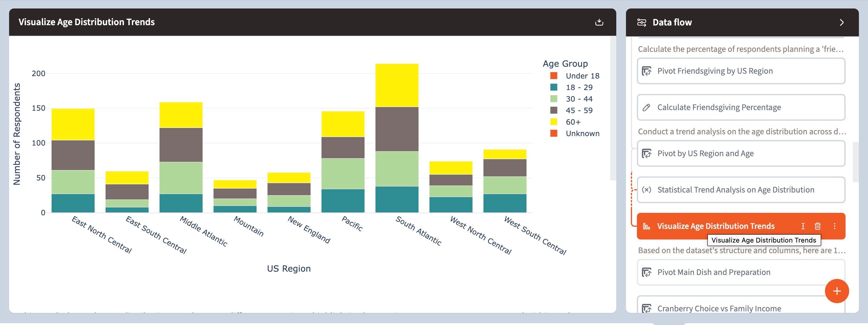Toggle 18 - 29 legend entry

pos(571,88)
